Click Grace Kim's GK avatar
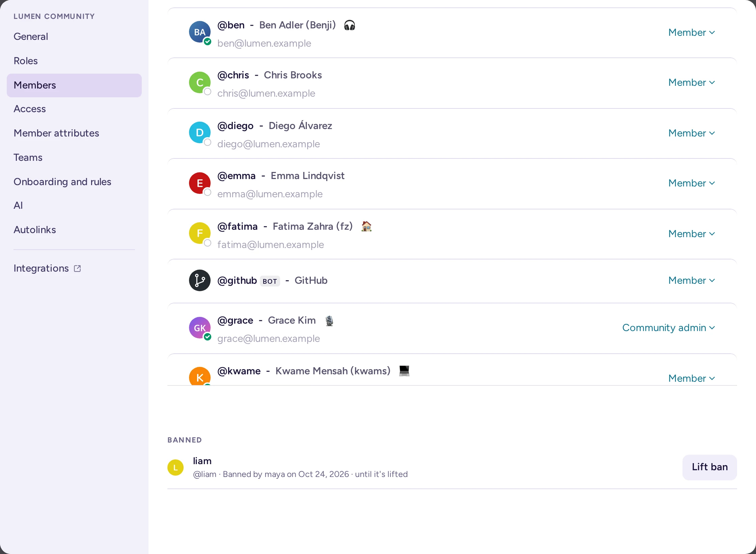The width and height of the screenshot is (756, 554). pos(200,328)
